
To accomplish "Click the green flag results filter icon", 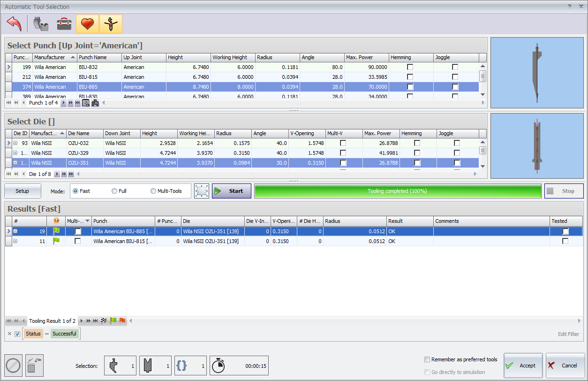I will pos(113,321).
